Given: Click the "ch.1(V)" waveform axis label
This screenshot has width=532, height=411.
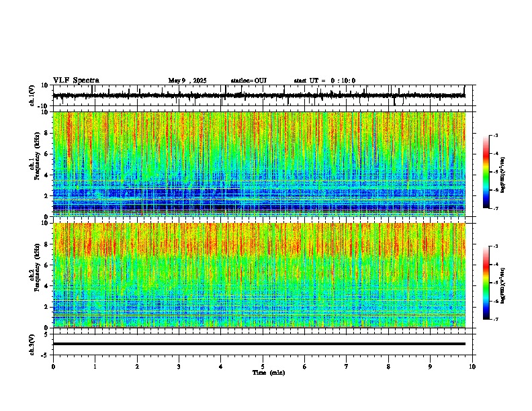Looking at the screenshot, I should [32, 95].
